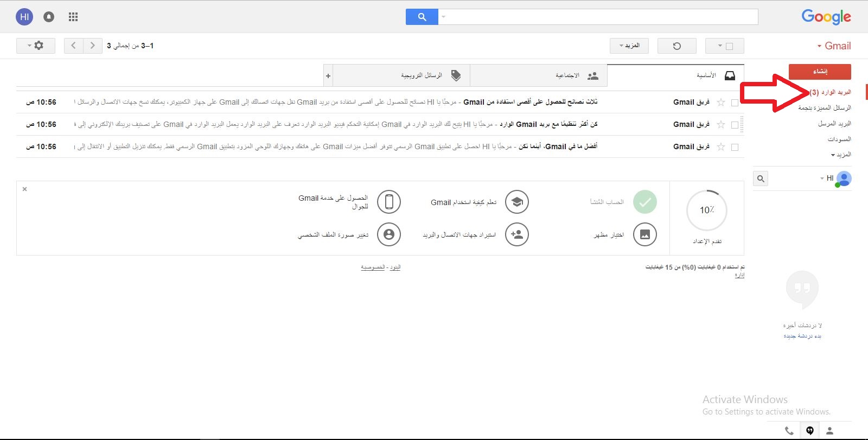Click the tag icon on الرسائل الترويجية tab
Image resolution: width=868 pixels, height=440 pixels.
click(x=456, y=75)
